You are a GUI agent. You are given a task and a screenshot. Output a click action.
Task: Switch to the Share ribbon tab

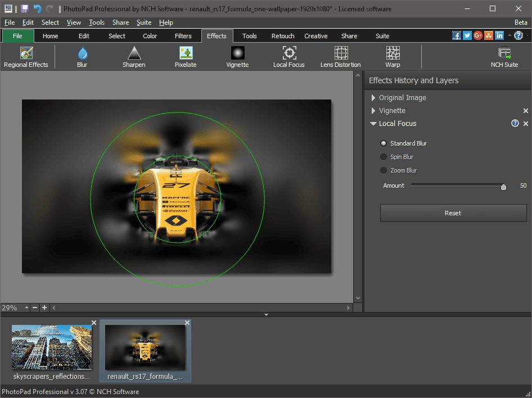coord(349,36)
